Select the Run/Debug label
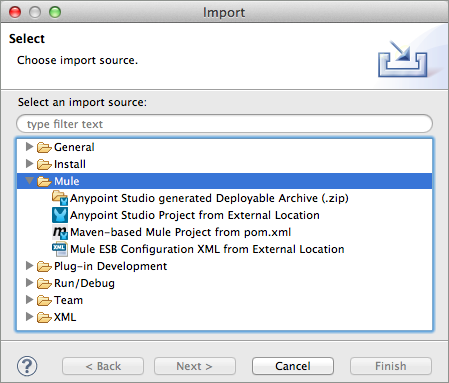 [x=84, y=283]
